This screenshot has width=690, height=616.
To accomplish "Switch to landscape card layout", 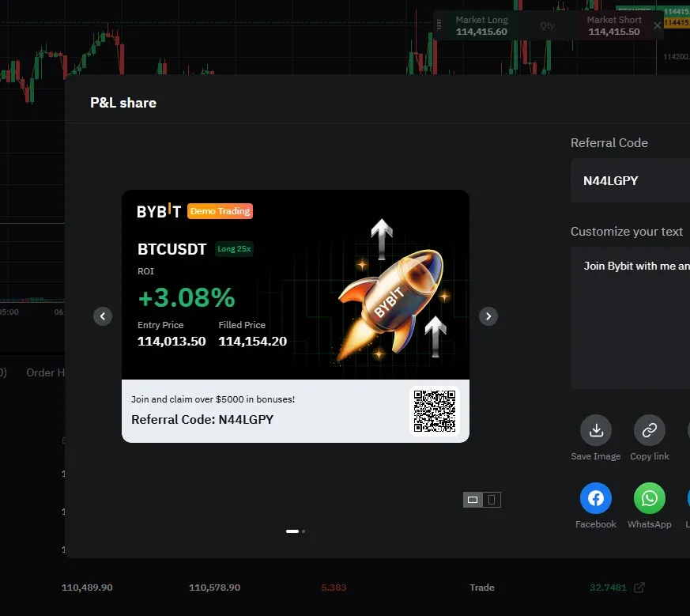I will [473, 500].
